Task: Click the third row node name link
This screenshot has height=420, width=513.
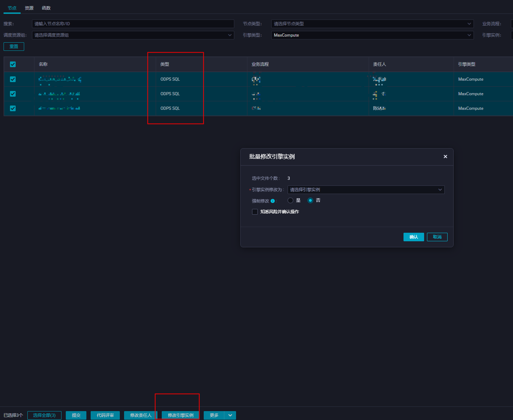Action: pos(59,108)
